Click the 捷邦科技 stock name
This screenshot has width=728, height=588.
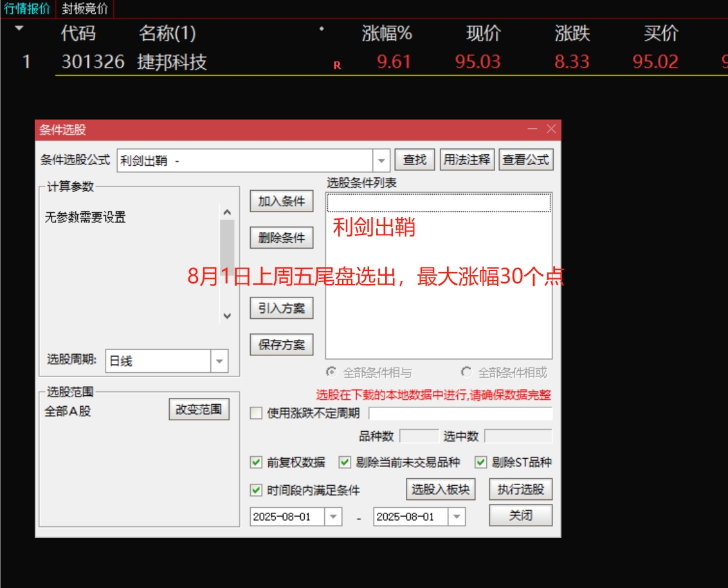tap(172, 62)
